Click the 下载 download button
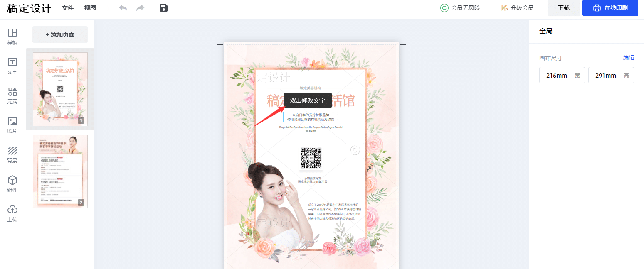Image resolution: width=644 pixels, height=269 pixels. [x=564, y=8]
